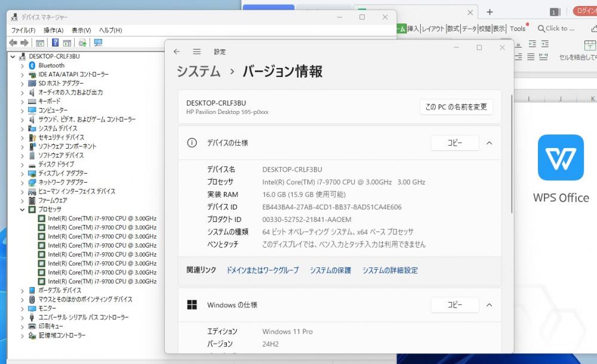Close the current WPS document tab

coord(470,13)
